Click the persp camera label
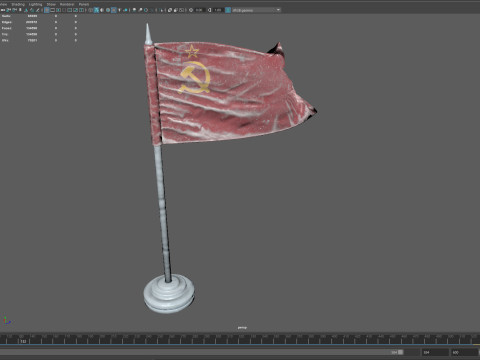The image size is (480, 360). [242, 328]
